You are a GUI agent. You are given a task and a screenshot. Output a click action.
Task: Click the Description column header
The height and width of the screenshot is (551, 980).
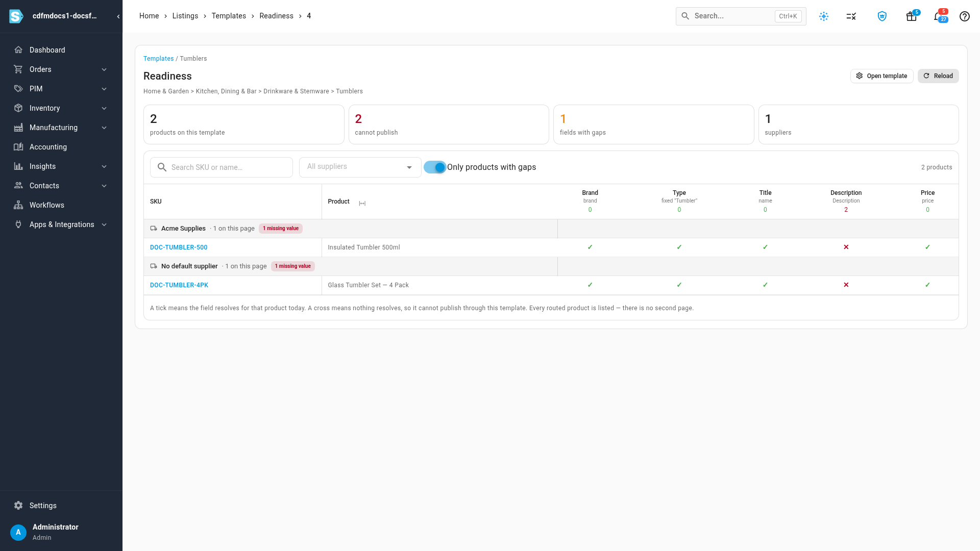846,193
